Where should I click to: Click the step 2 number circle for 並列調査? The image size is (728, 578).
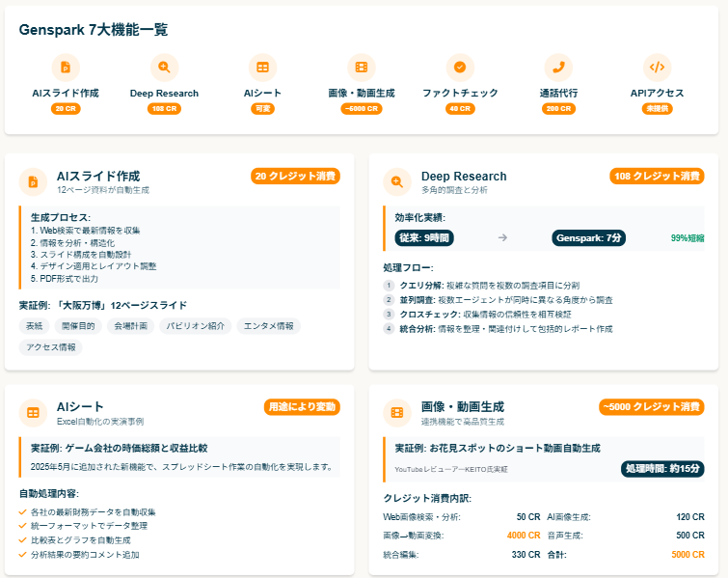(x=389, y=300)
